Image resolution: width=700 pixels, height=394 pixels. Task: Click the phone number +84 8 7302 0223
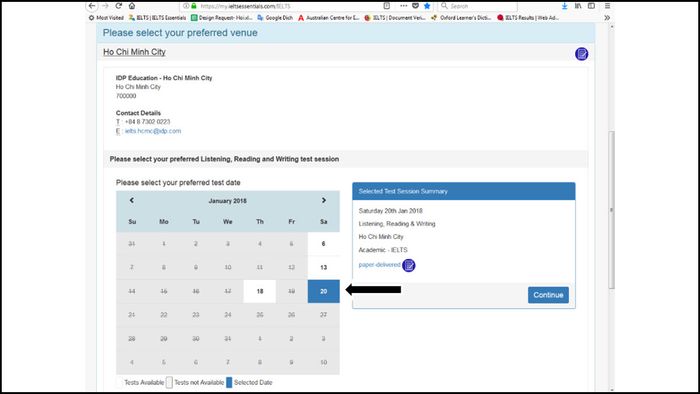click(147, 122)
